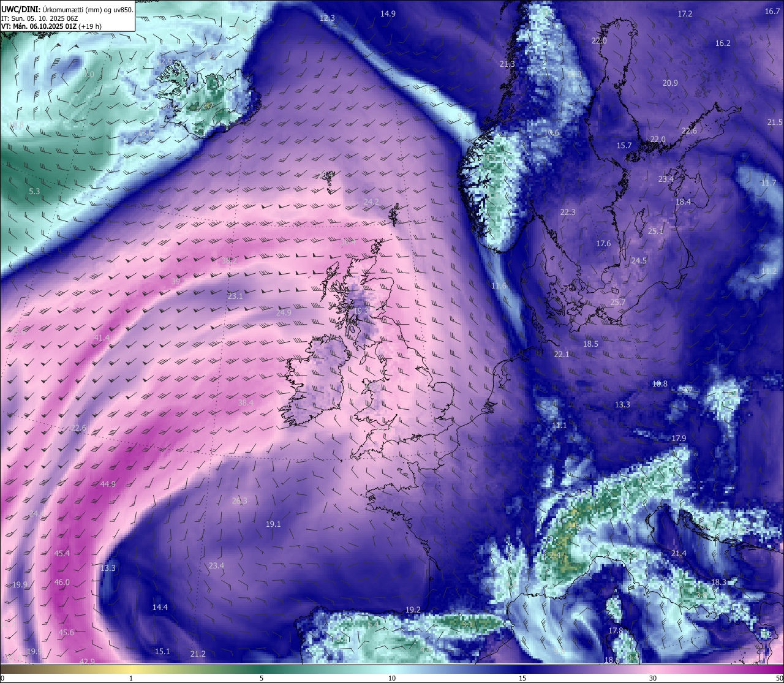Viewport: 784px width, 683px height.
Task: Click the 15.7 value label
Action: tap(624, 145)
